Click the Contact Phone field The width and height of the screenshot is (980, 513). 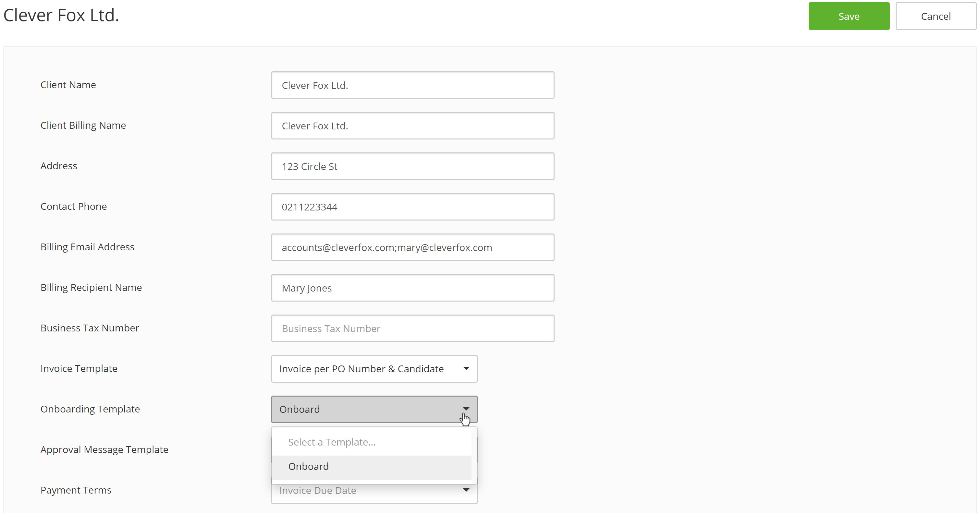[x=412, y=207]
